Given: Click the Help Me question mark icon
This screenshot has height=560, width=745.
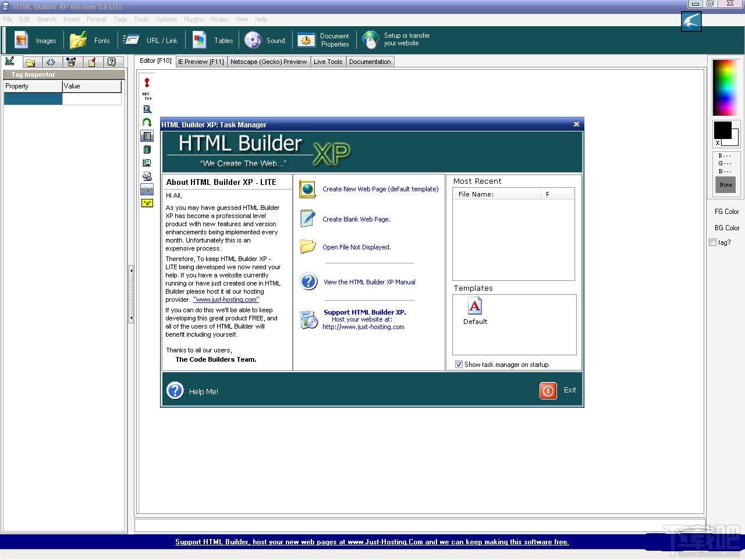Looking at the screenshot, I should tap(175, 391).
